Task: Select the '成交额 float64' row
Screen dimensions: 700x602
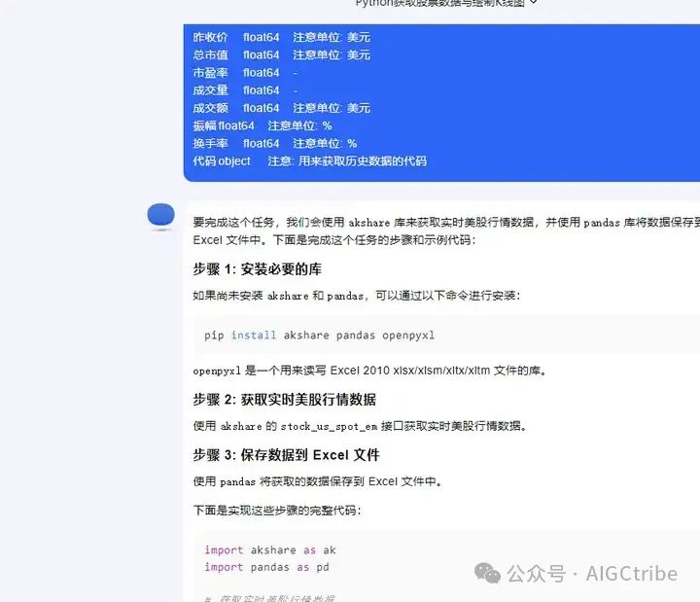Action: [x=281, y=108]
